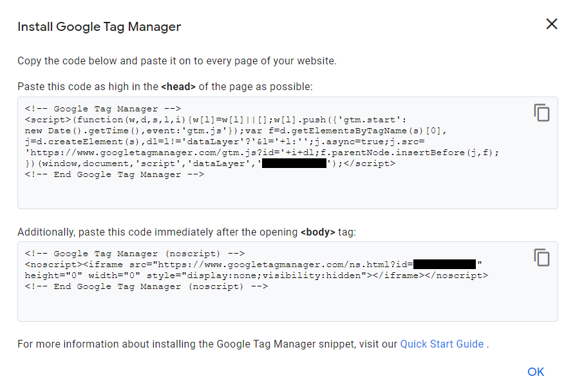
Task: Click the 'Install Google Tag Manager' title
Action: coord(99,27)
